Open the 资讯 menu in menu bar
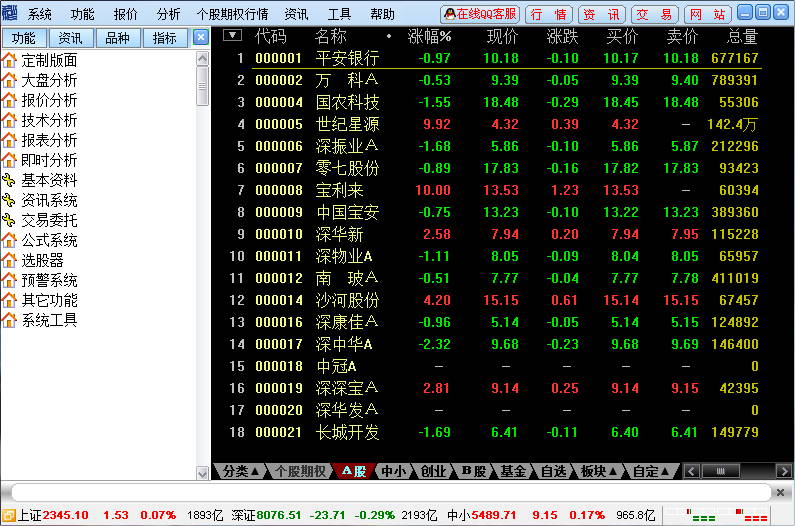The image size is (795, 526). coord(296,14)
